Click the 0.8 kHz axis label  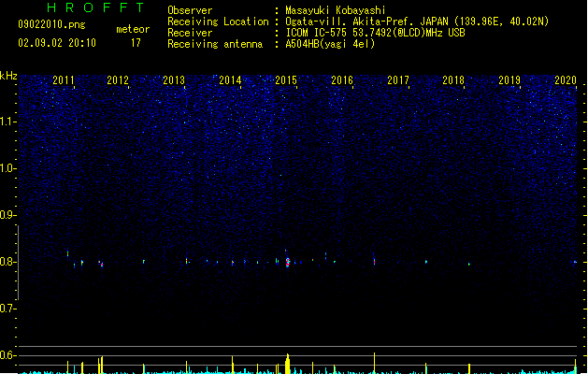pyautogui.click(x=7, y=262)
